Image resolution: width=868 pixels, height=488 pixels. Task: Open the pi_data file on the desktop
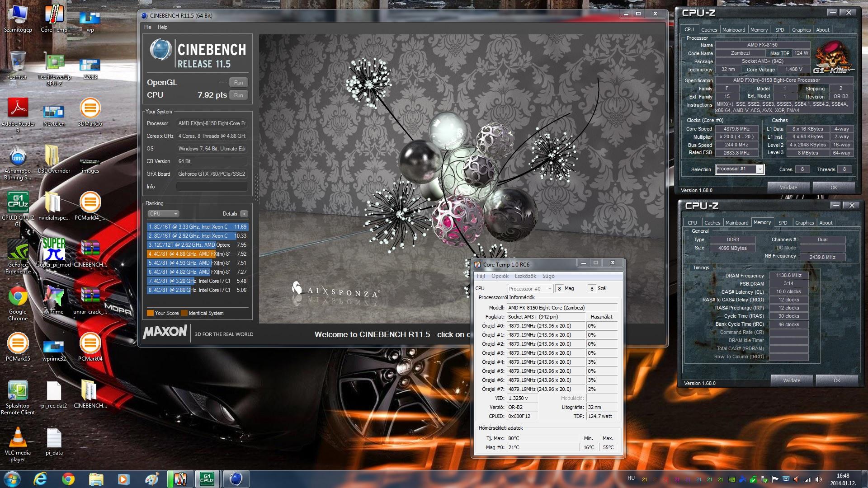(54, 441)
